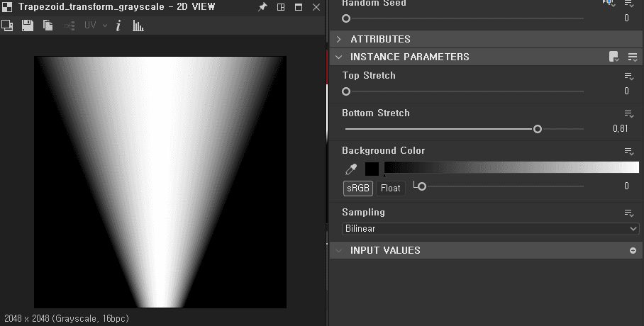Click the 2048 x 2048 Grayscale status text
The image size is (644, 326).
tap(67, 318)
